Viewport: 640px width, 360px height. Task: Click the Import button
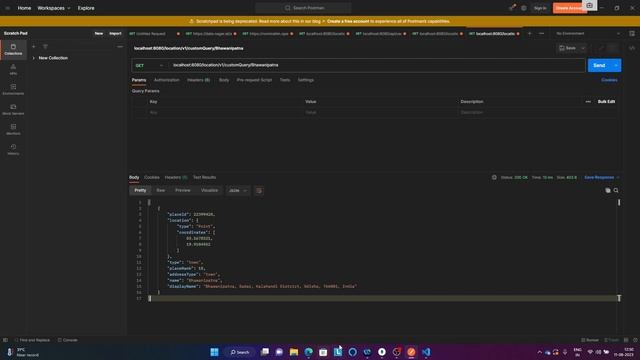click(x=115, y=33)
